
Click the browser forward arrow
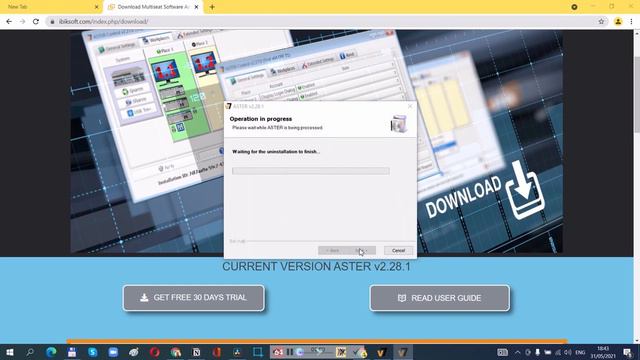pos(22,21)
